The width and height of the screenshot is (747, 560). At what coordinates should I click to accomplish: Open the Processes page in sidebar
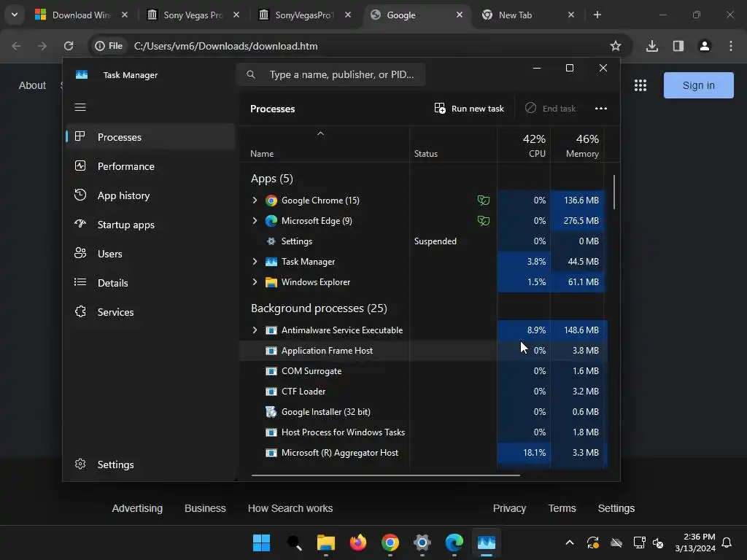click(x=150, y=137)
